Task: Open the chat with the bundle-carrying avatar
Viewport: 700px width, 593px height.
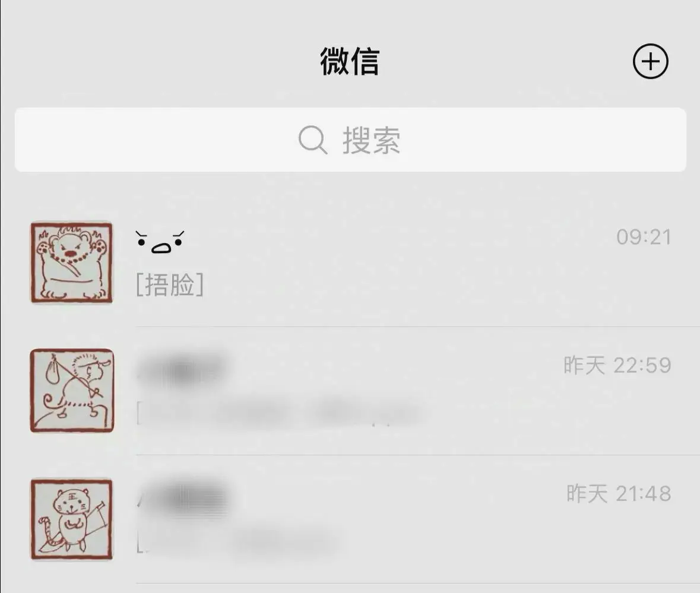Action: point(71,390)
